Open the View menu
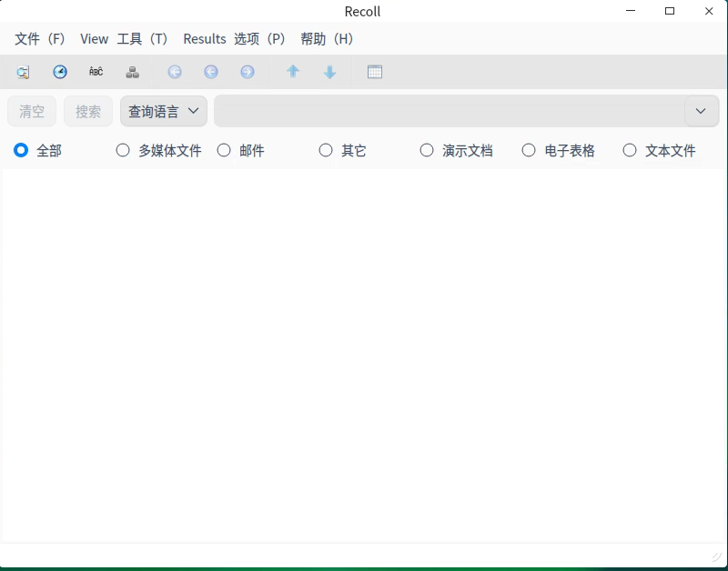The height and width of the screenshot is (571, 728). click(95, 39)
